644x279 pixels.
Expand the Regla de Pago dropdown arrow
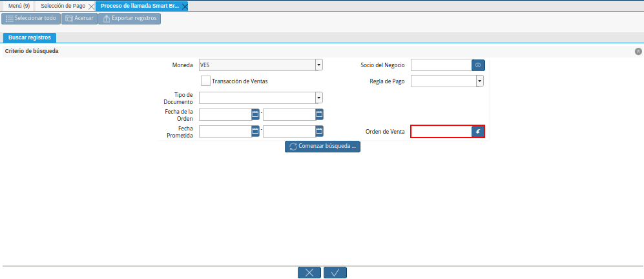pos(480,81)
